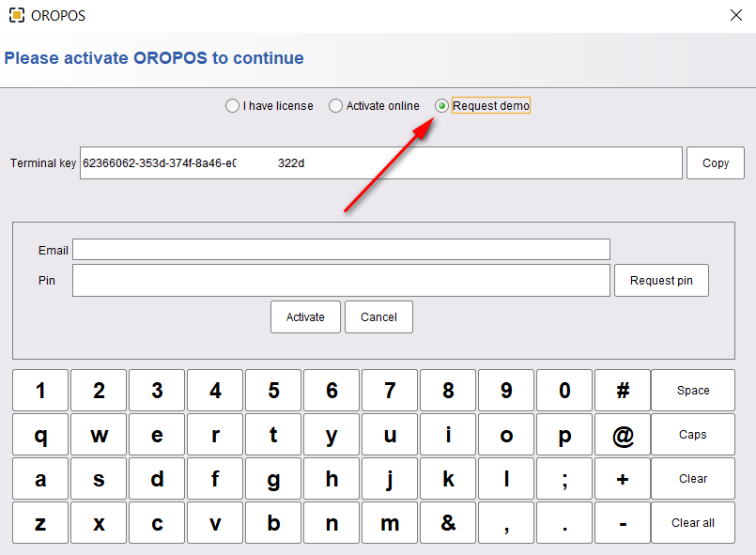Tap the ampersand key
This screenshot has height=555, width=756.
pos(448,523)
